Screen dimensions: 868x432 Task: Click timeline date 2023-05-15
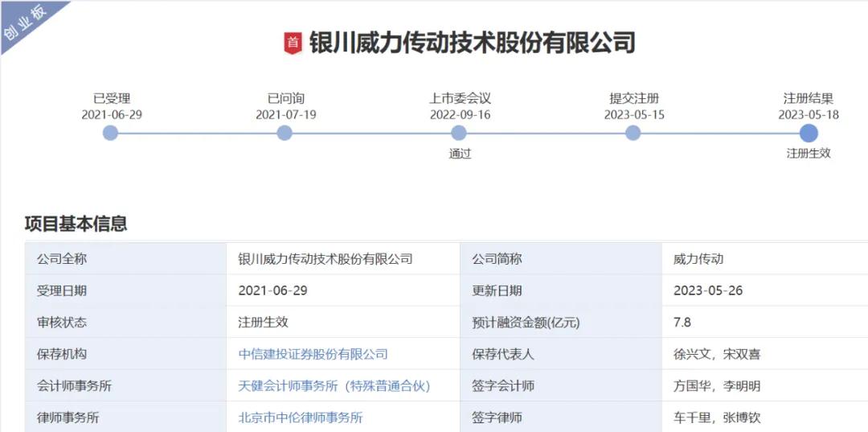634,115
